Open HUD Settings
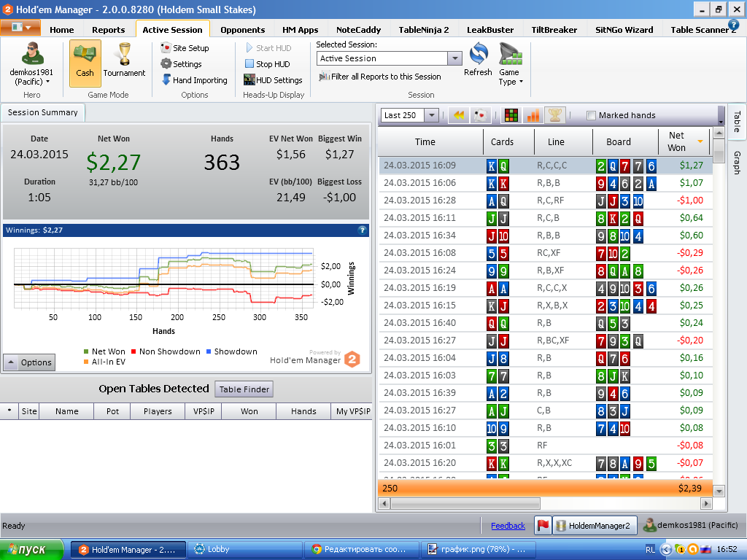This screenshot has width=747, height=560. click(273, 80)
